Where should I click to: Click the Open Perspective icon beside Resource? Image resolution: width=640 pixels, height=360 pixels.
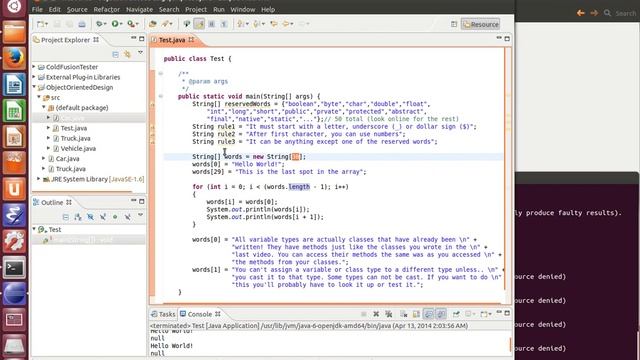coord(454,24)
